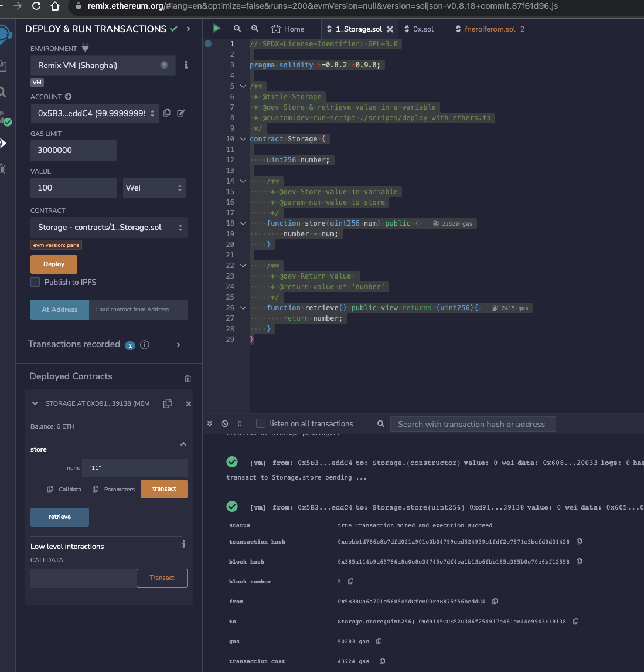The height and width of the screenshot is (672, 644).
Task: Copy the store function calldata
Action: coord(50,489)
